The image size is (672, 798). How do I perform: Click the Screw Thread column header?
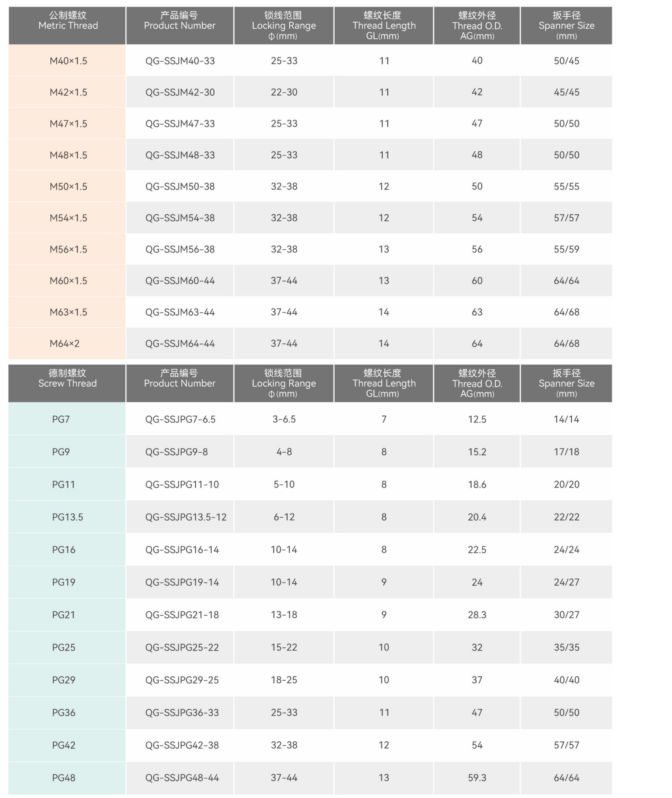pos(67,383)
